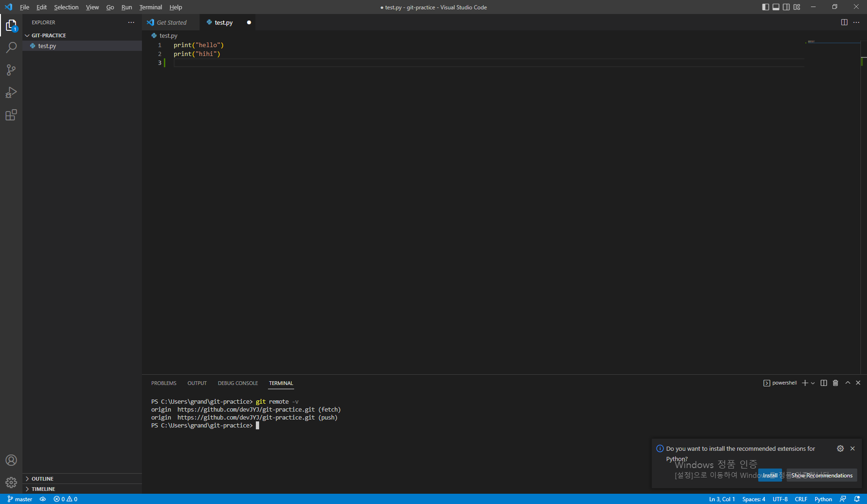867x504 pixels.
Task: Click unsaved dot on test.py tab
Action: point(249,22)
